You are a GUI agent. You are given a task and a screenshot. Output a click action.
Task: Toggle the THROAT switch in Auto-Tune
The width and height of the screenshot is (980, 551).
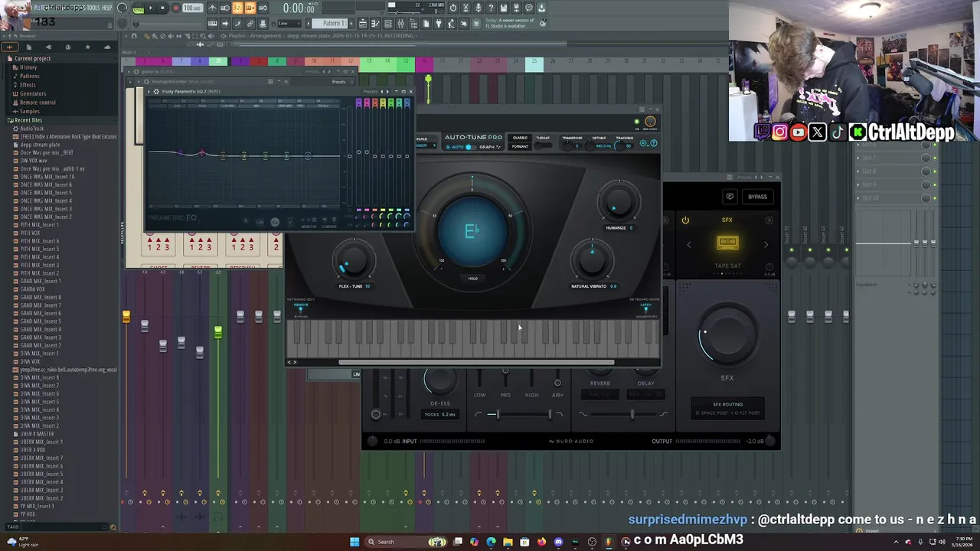point(543,145)
